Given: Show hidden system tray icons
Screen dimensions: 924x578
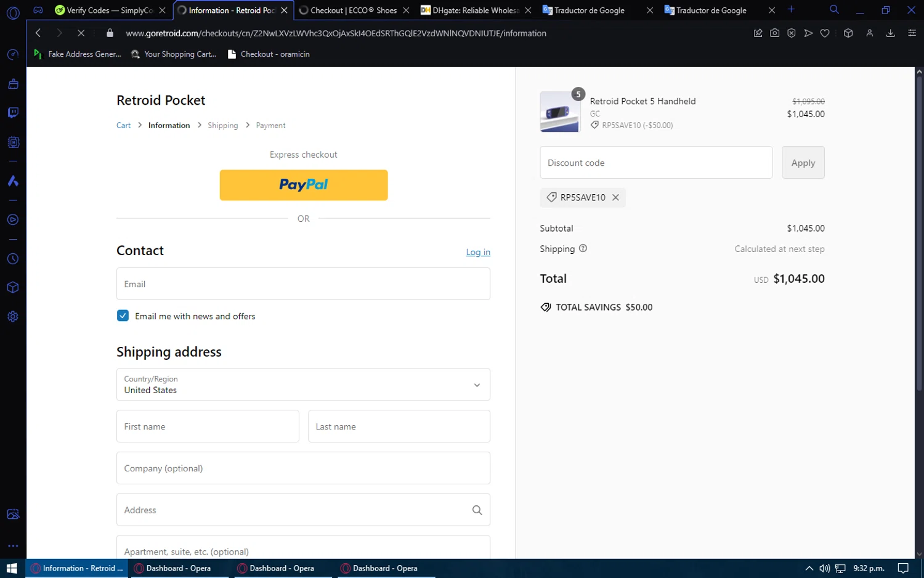Looking at the screenshot, I should coord(809,568).
